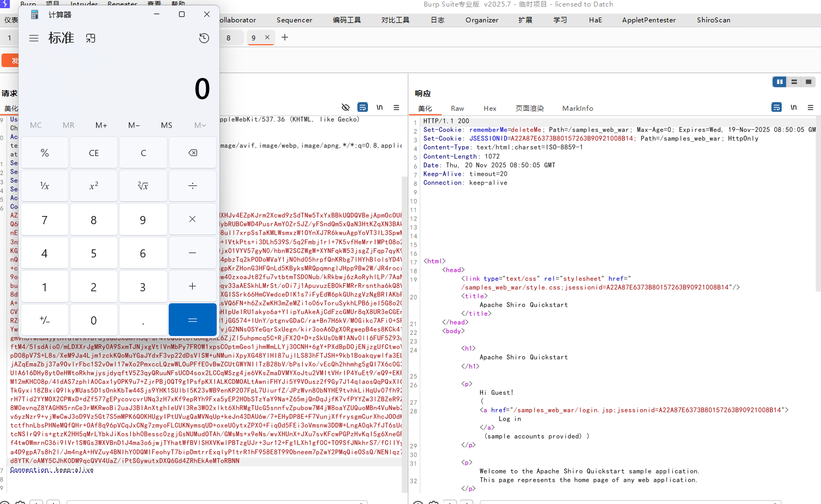Click Calculator keep-on-top icon
The height and width of the screenshot is (504, 821).
91,38
